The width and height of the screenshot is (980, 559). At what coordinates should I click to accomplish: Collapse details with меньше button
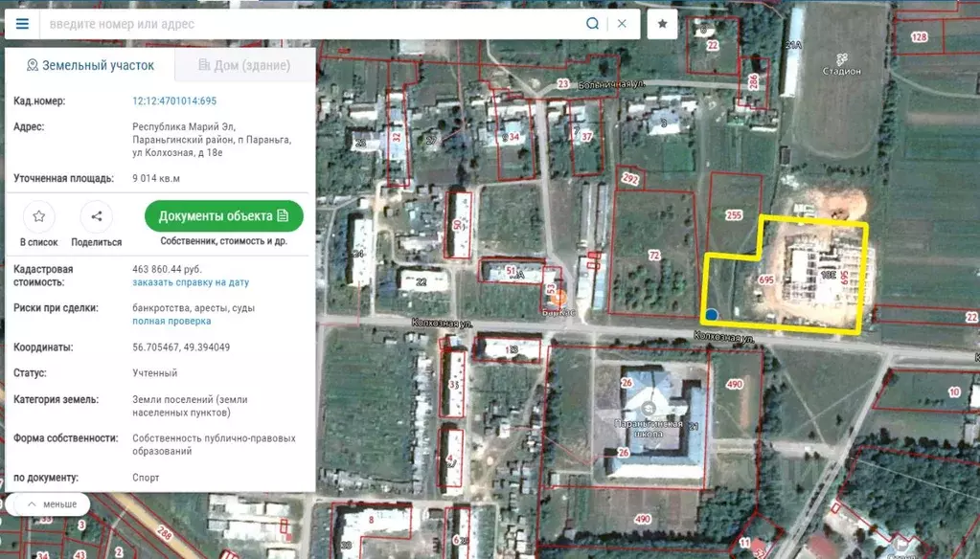[52, 503]
